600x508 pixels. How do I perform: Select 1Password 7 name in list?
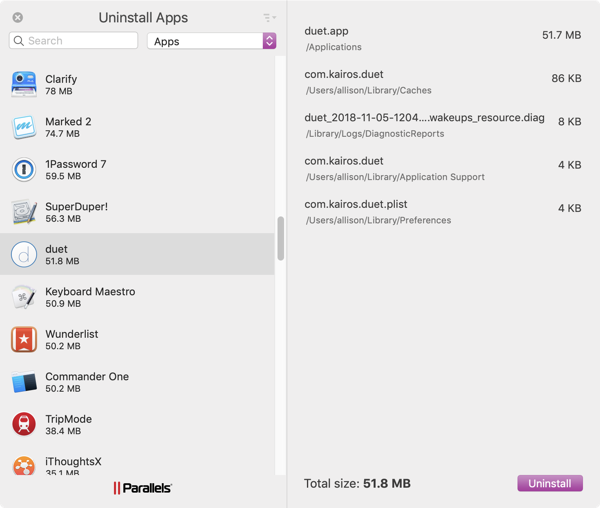click(76, 164)
